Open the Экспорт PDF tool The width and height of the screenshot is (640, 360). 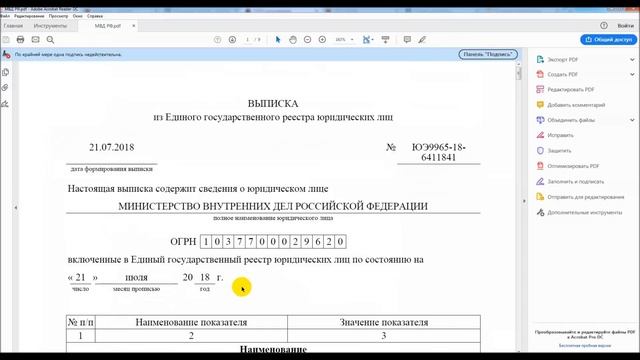point(562,60)
